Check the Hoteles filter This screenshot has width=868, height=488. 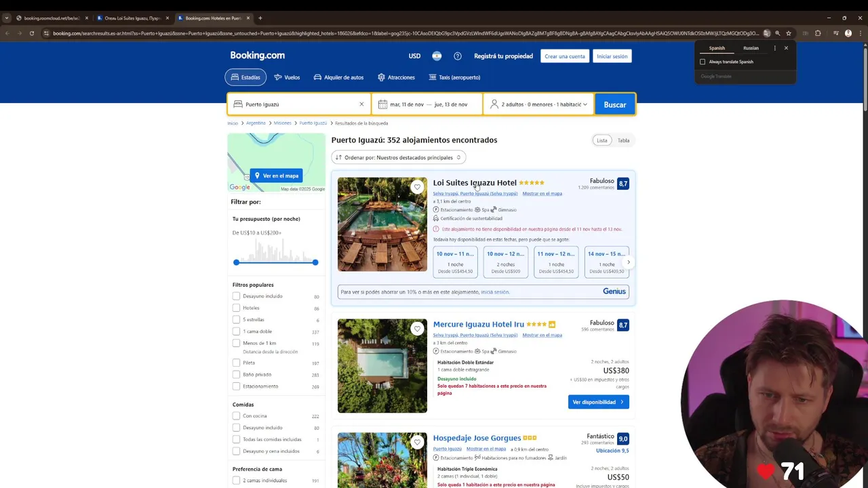236,308
